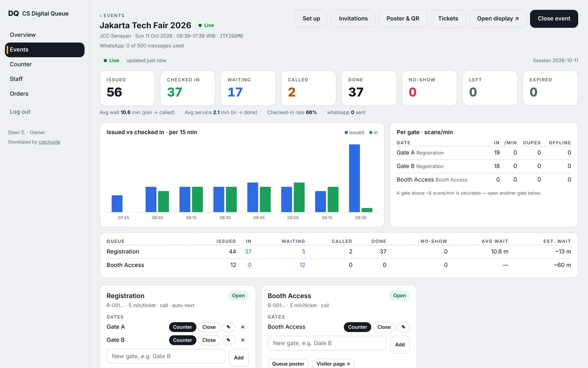The height and width of the screenshot is (368, 588).
Task: Focus the Booth Access new gate field
Action: tap(327, 343)
